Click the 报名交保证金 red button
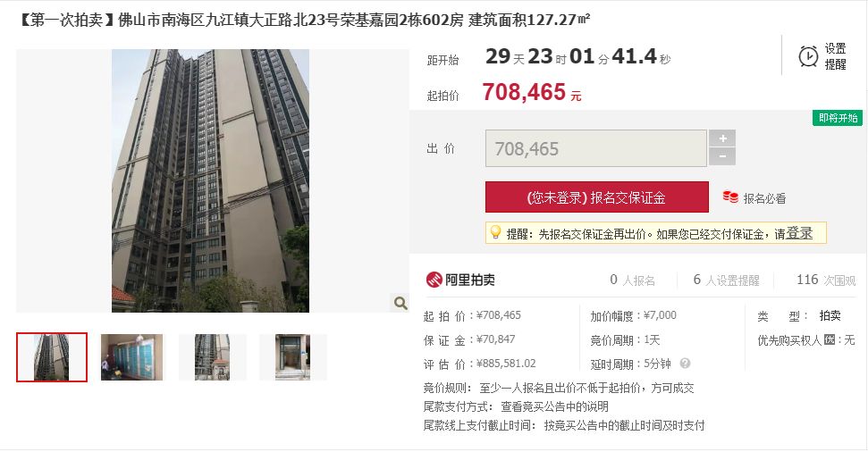This screenshot has height=452, width=868. 597,197
